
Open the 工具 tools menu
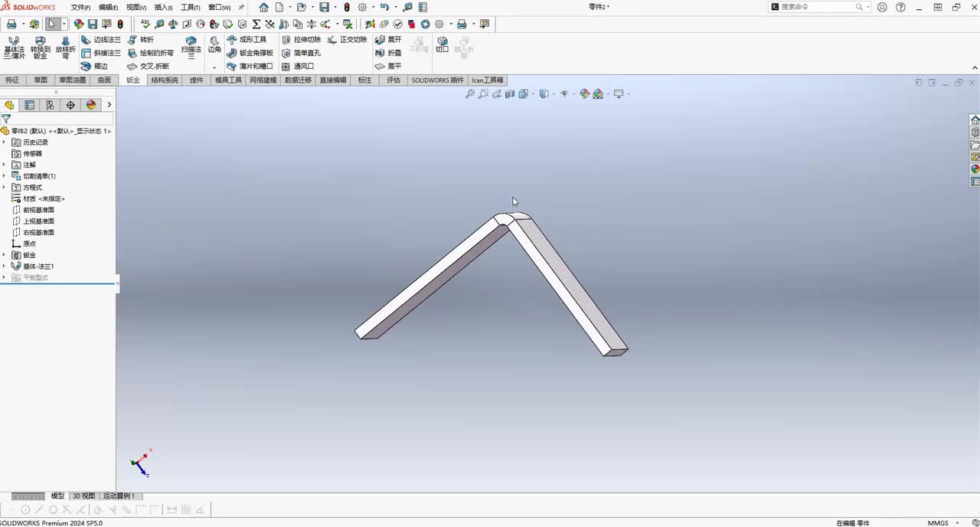click(x=190, y=7)
